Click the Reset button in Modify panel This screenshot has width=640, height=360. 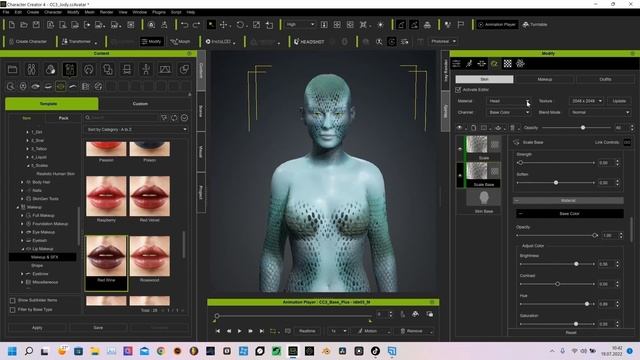tap(571, 333)
